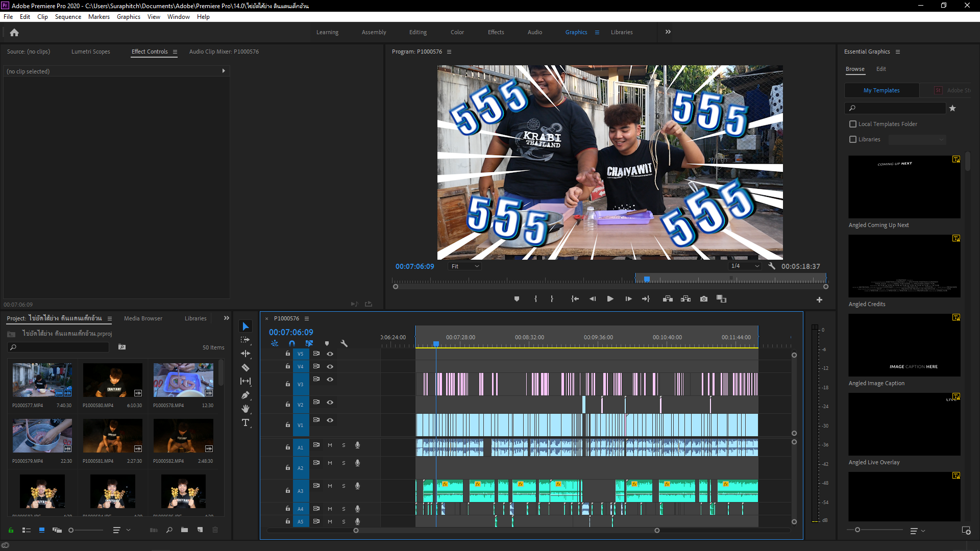Screen dimensions: 980x551
Task: Open Media Browser tab
Action: tap(143, 318)
